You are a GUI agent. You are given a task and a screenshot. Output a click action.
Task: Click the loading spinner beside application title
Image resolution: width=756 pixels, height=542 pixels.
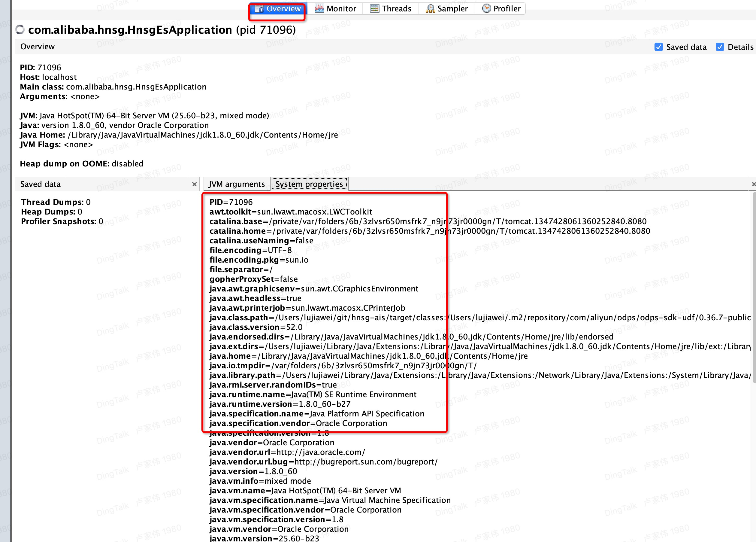(20, 30)
